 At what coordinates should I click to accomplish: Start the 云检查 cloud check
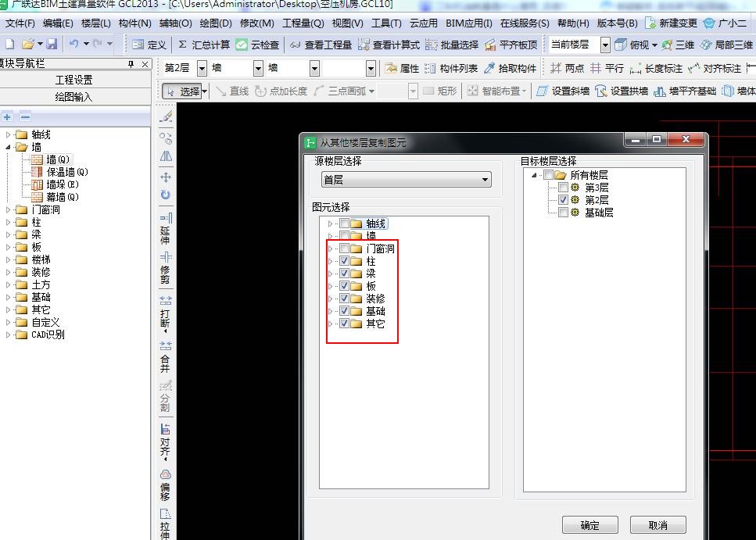[257, 45]
